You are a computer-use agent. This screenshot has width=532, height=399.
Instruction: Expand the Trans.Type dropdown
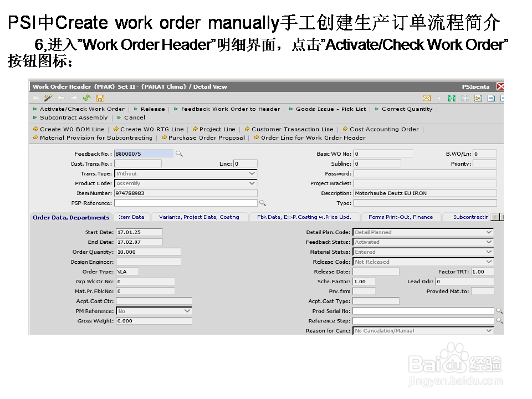coord(252,173)
